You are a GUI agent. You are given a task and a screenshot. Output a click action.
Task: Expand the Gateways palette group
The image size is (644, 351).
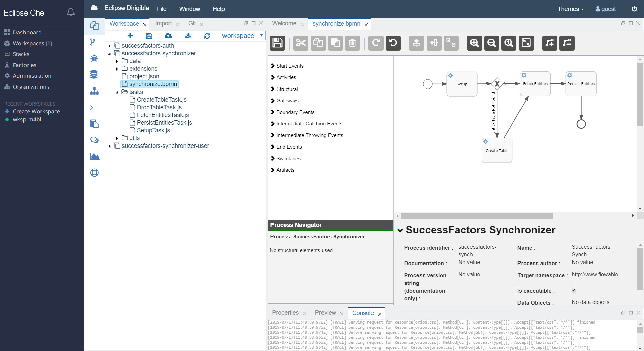(285, 101)
